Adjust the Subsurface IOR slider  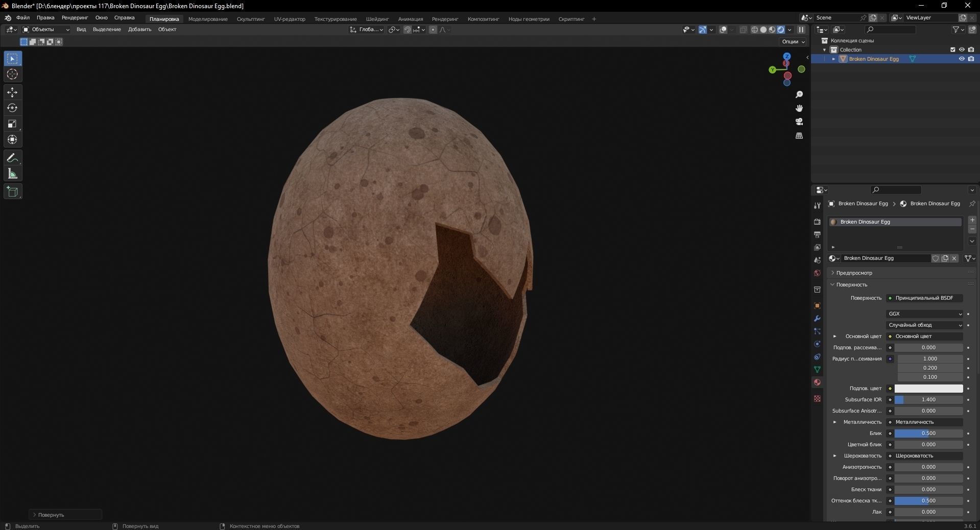point(928,400)
